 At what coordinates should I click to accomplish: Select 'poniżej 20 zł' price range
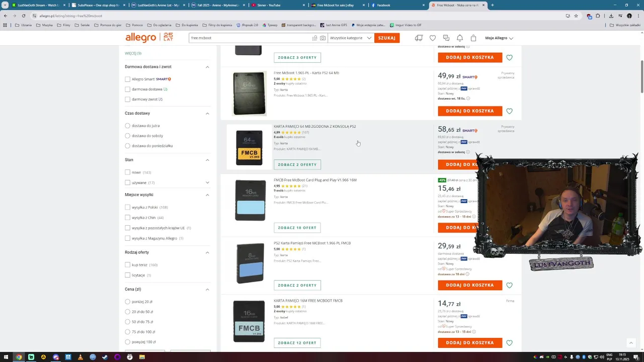tap(127, 302)
